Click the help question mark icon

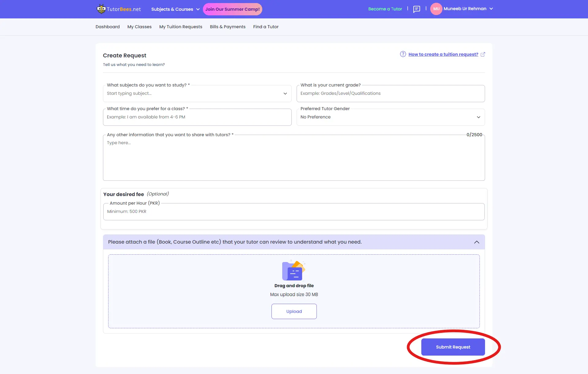pyautogui.click(x=403, y=54)
